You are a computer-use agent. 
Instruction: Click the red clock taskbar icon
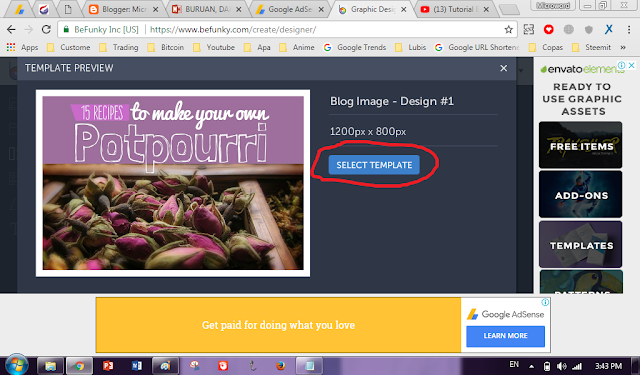click(x=223, y=366)
